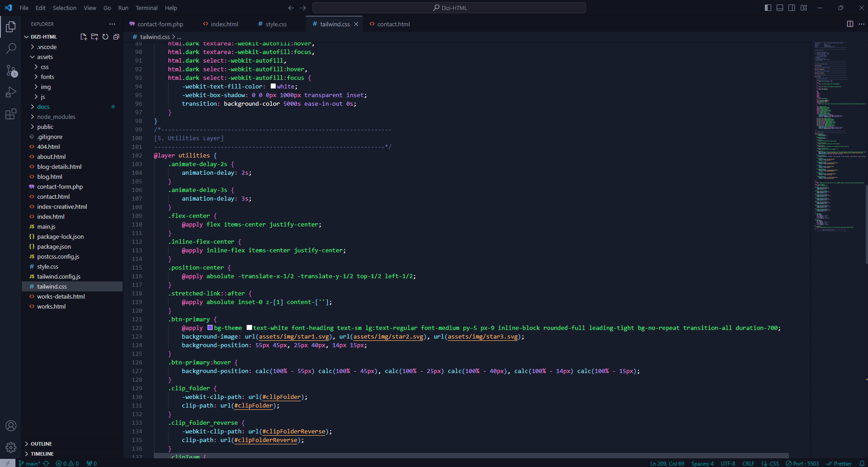The width and height of the screenshot is (868, 467).
Task: Toggle primary side bar visibility
Action: click(x=768, y=8)
